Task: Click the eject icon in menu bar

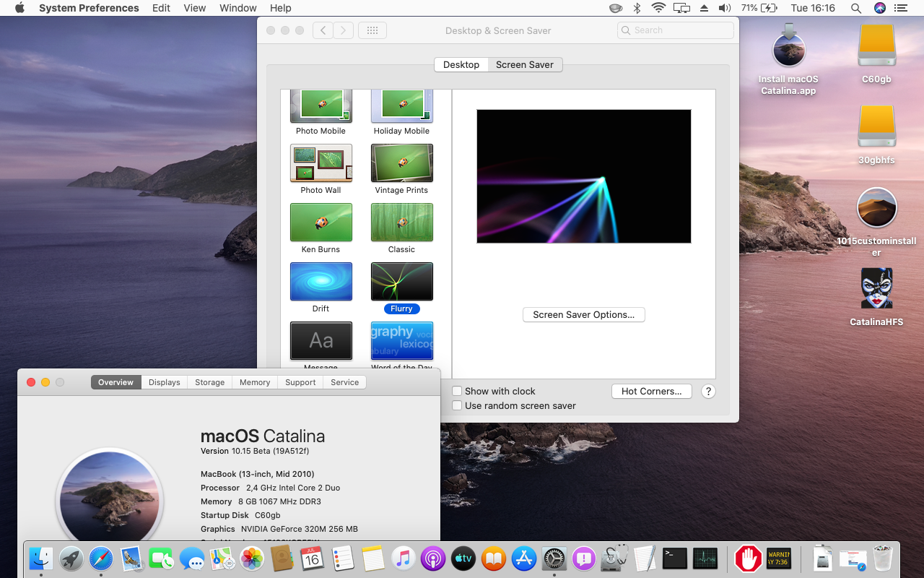Action: click(705, 8)
